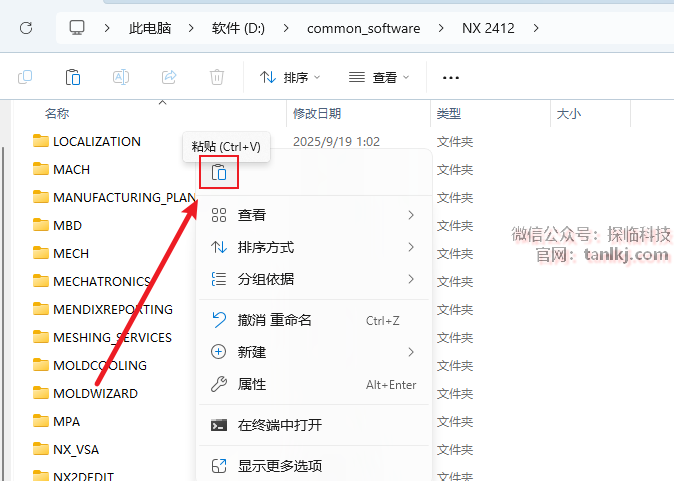Open 查看 submenu in context menu
This screenshot has width=674, height=481.
[x=314, y=215]
